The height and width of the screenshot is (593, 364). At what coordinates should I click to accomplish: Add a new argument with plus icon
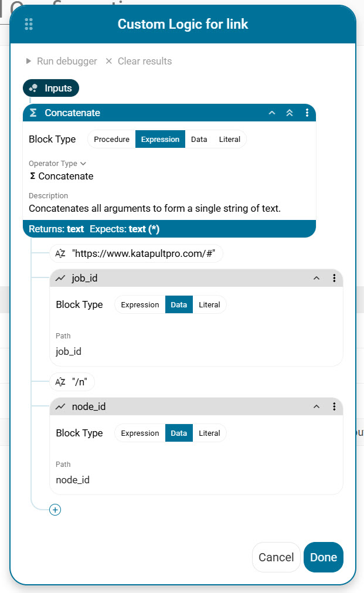[x=55, y=510]
